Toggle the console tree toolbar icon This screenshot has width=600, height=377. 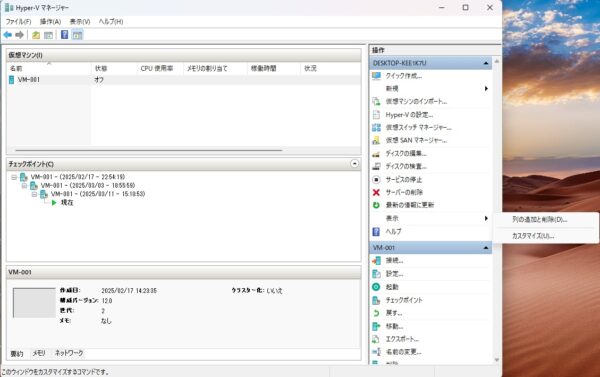coord(49,35)
